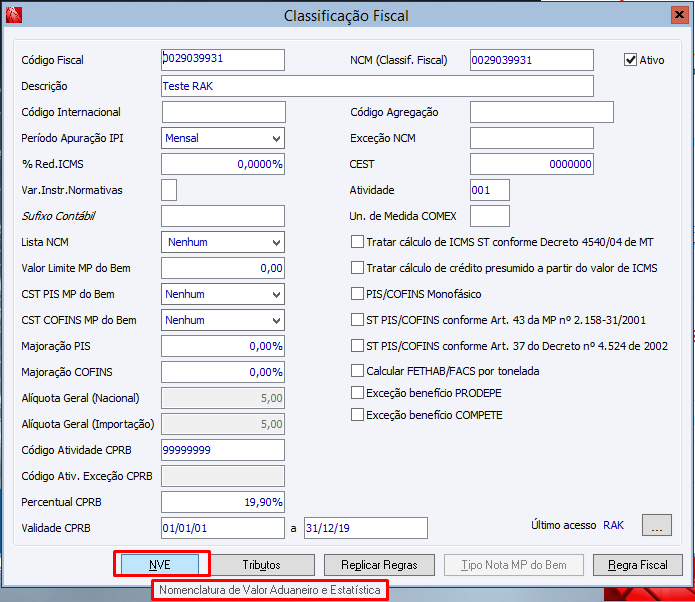Viewport: 695px width, 602px height.
Task: Click the Var.Instr.Normativas small box
Action: pos(169,190)
